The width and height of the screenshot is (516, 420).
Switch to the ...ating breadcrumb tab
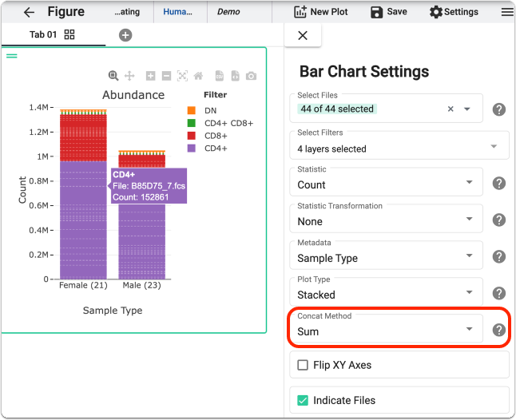coord(127,12)
